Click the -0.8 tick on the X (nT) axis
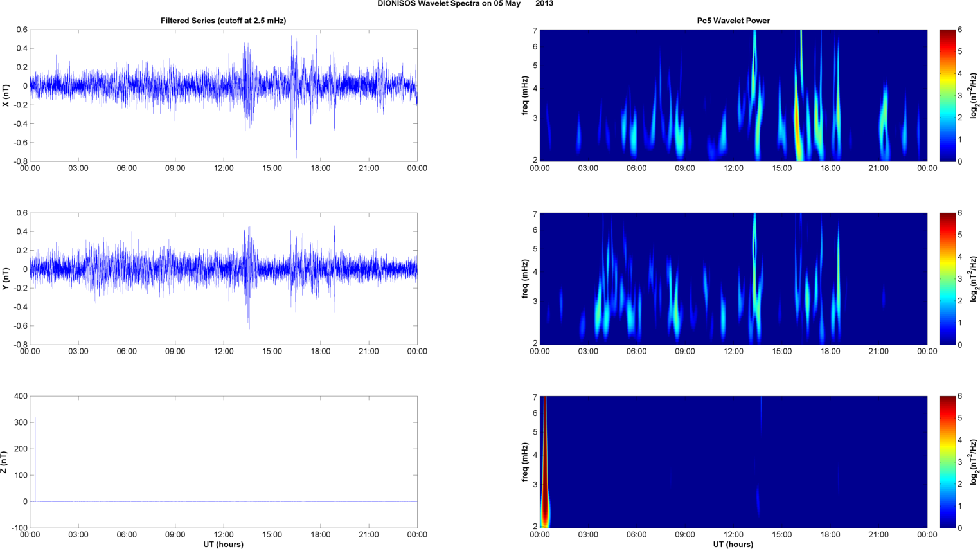980x549 pixels. point(21,162)
